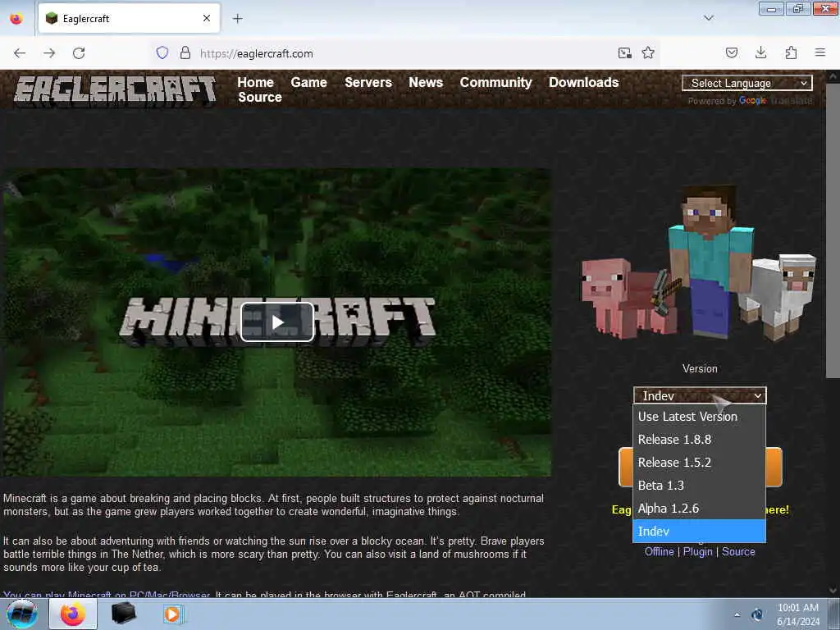The width and height of the screenshot is (840, 630).
Task: Open Firefox hamburger menu
Action: [820, 52]
